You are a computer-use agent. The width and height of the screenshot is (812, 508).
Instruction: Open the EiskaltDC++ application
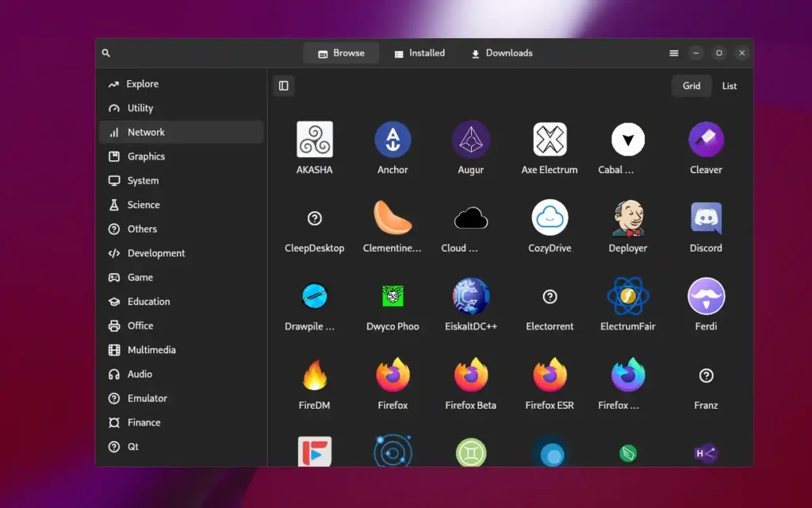tap(471, 298)
